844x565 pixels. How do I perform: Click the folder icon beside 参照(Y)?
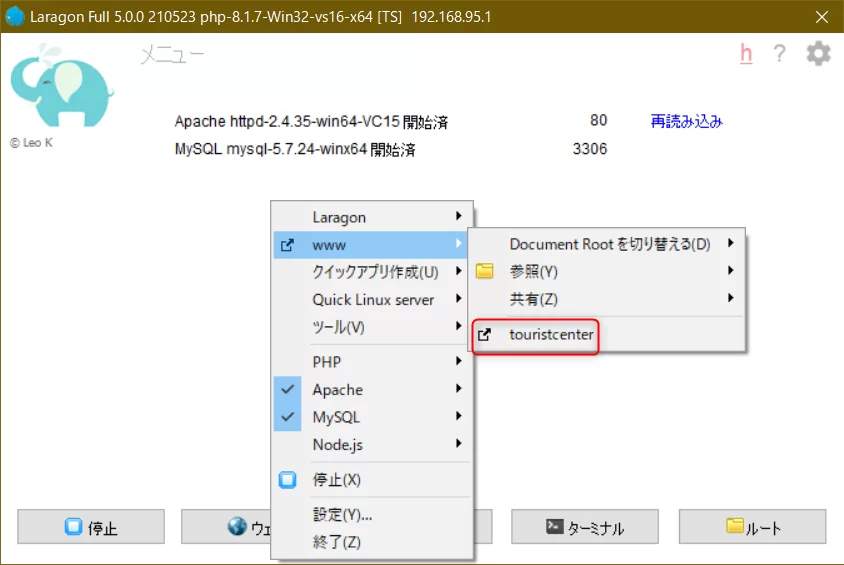pyautogui.click(x=484, y=271)
